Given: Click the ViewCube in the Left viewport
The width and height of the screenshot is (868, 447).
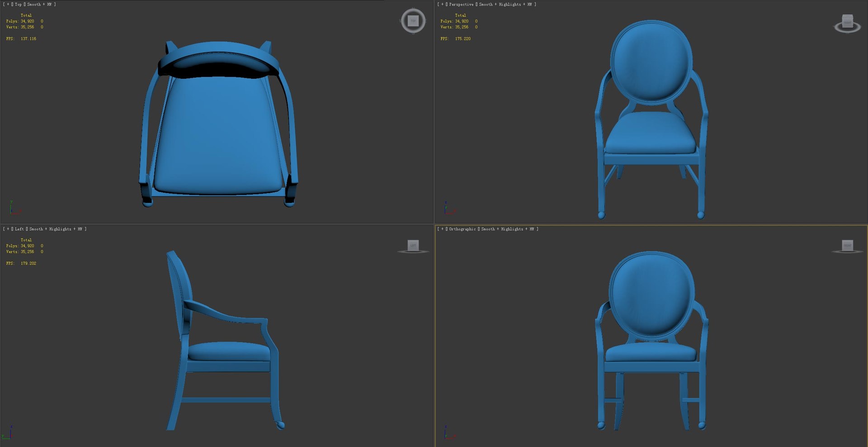Looking at the screenshot, I should tap(413, 246).
